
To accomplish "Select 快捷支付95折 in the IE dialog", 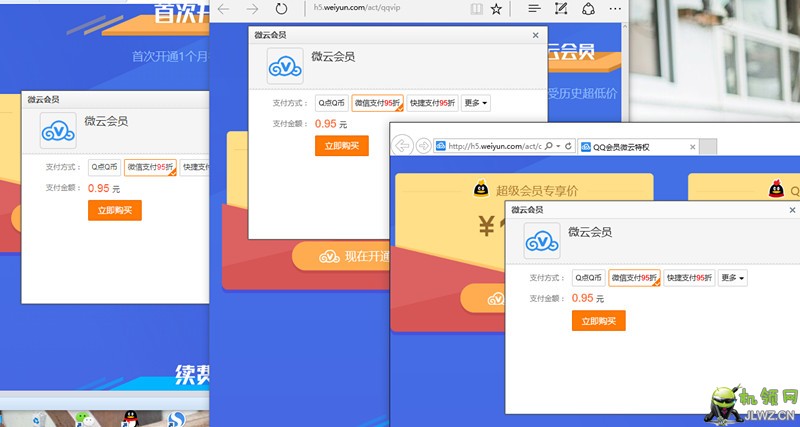I will pos(689,278).
